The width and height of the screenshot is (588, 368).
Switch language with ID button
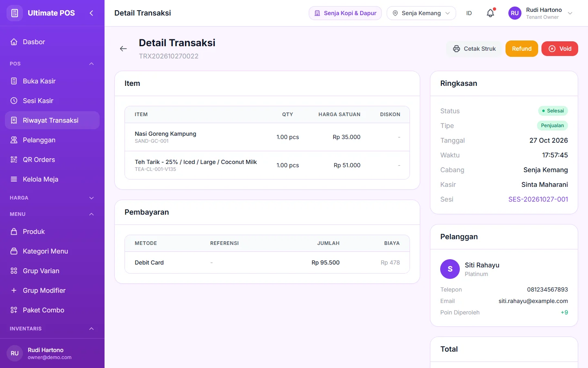469,13
